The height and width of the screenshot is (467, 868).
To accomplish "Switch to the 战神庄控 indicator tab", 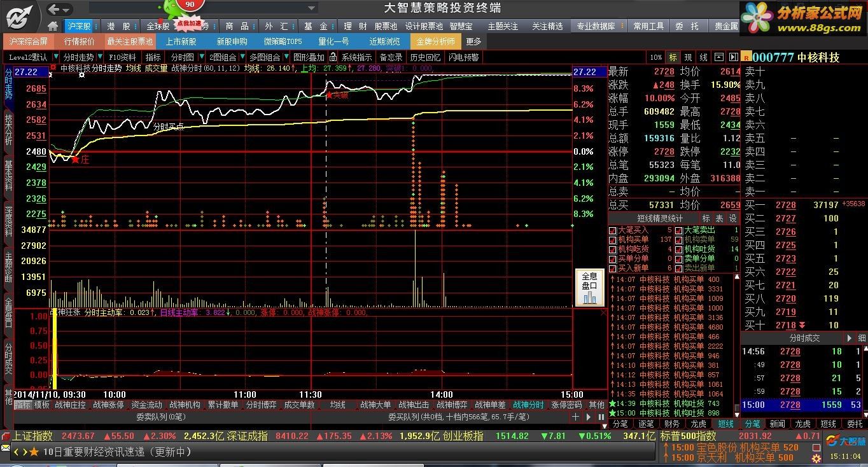I will pos(70,405).
